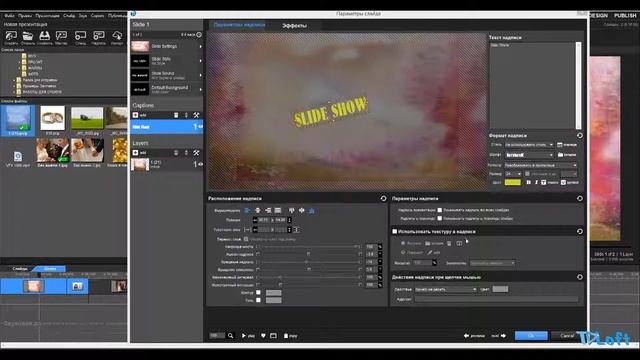Toggle show caption on all slides checkbox
Image resolution: width=640 pixels, height=360 pixels.
point(440,210)
